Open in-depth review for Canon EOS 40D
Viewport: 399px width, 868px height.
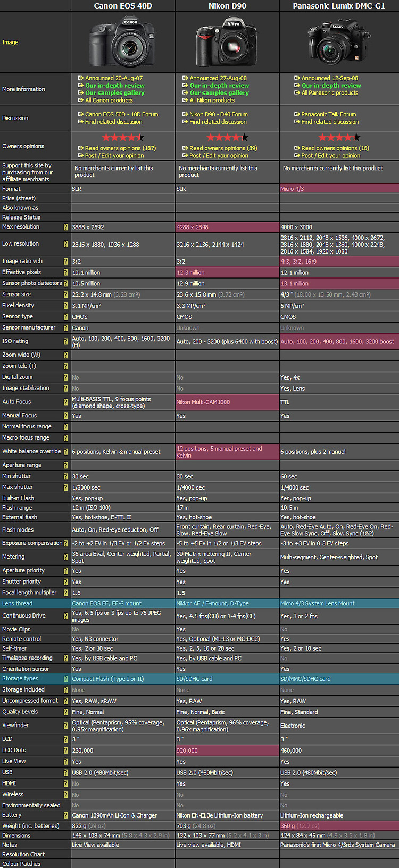(115, 86)
